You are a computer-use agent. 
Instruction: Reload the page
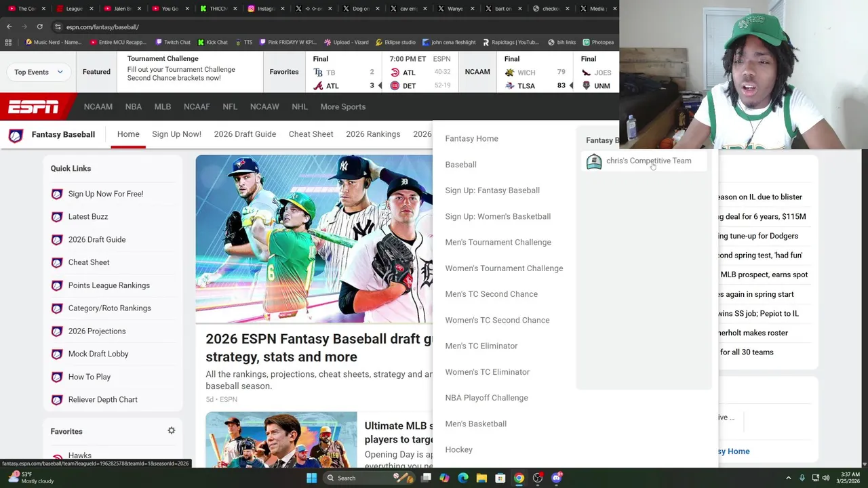[x=39, y=26]
